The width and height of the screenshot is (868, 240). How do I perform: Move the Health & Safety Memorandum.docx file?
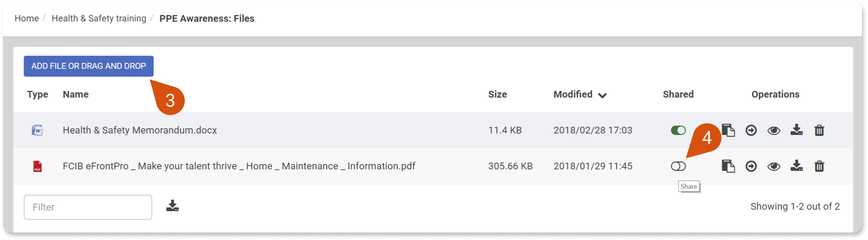pos(751,130)
